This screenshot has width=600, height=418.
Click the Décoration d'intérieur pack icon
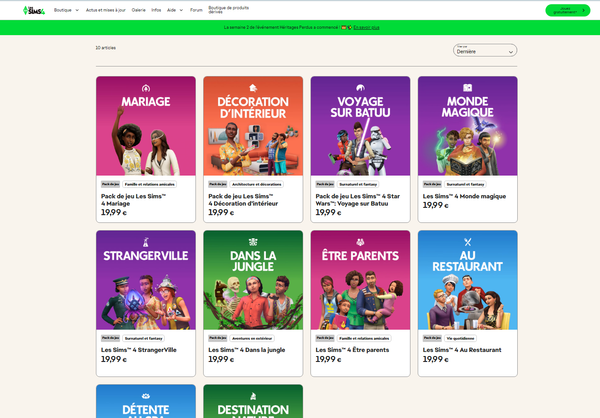tap(253, 87)
